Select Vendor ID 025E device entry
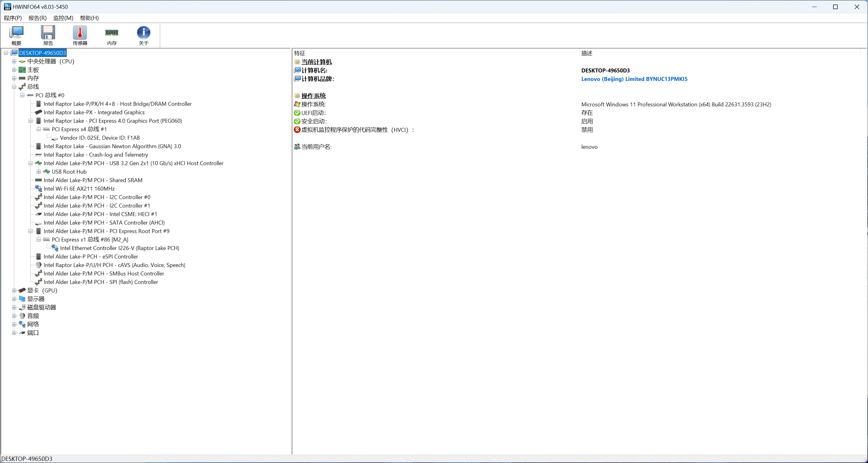Image resolution: width=868 pixels, height=463 pixels. [100, 138]
